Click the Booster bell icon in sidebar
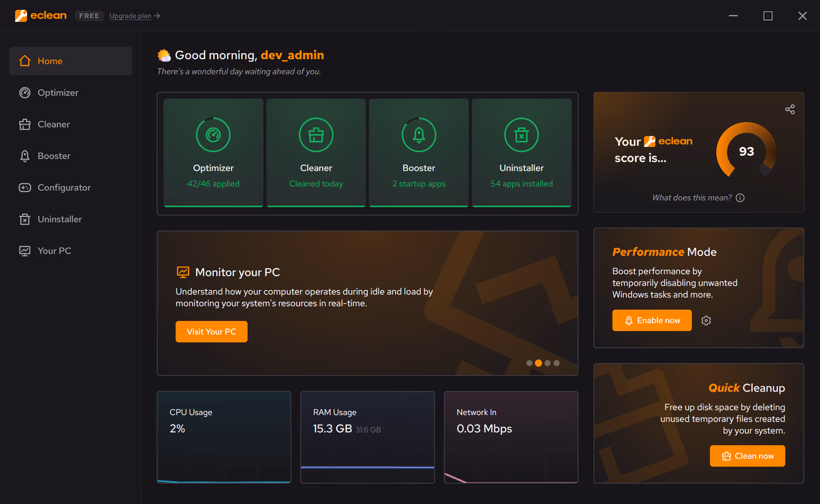Viewport: 820px width, 504px height. click(x=25, y=156)
